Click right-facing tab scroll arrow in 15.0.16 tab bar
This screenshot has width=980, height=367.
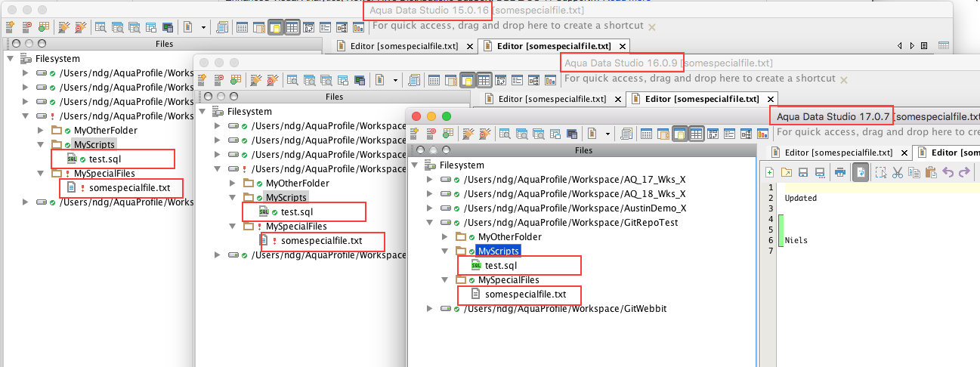pyautogui.click(x=912, y=46)
